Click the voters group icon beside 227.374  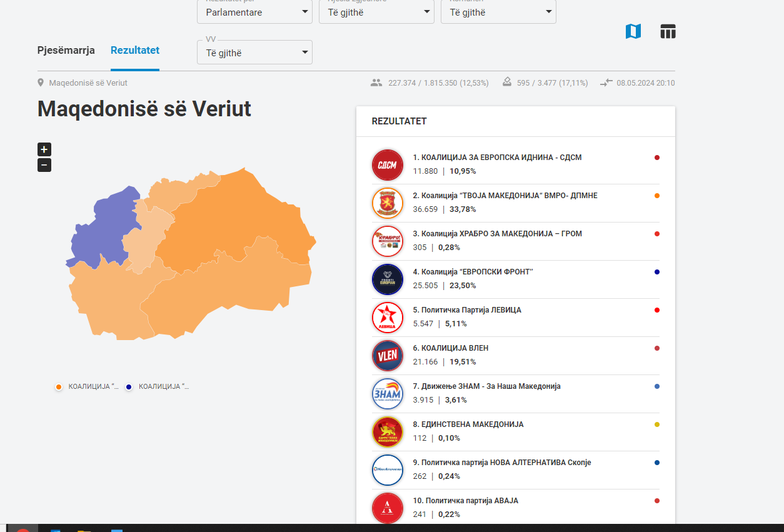[376, 83]
